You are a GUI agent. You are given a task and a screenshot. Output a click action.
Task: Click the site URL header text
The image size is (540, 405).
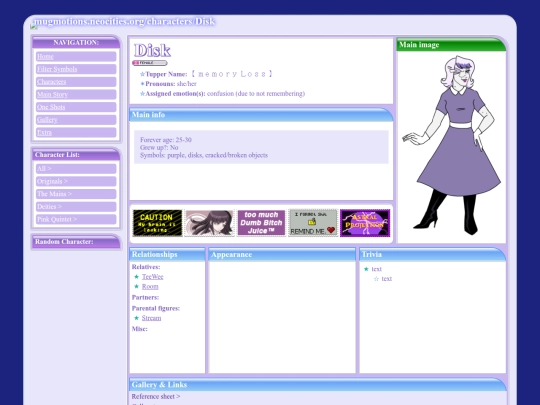coord(124,21)
